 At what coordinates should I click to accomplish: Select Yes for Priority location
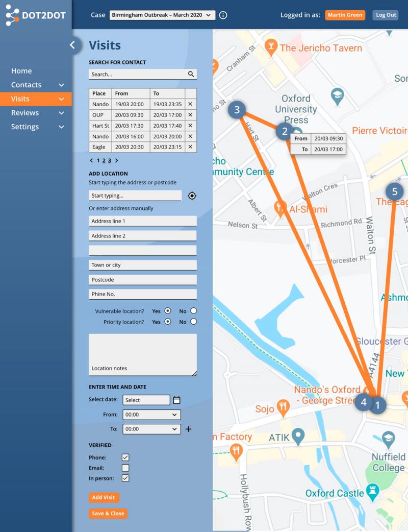coord(167,322)
